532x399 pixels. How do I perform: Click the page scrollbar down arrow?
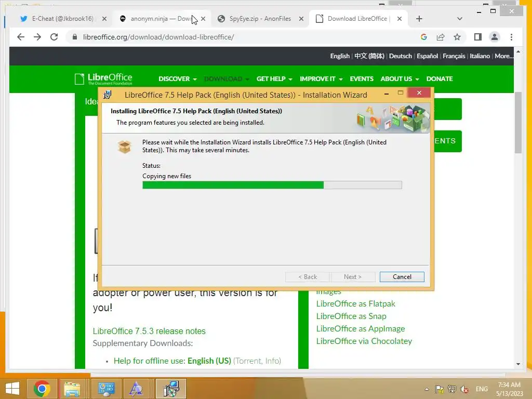point(518,364)
